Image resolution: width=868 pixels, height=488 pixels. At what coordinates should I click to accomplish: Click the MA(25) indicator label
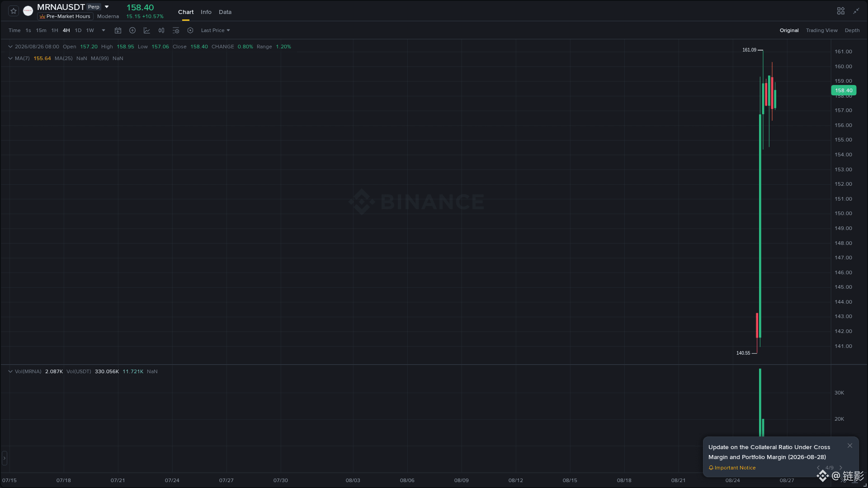tap(63, 58)
